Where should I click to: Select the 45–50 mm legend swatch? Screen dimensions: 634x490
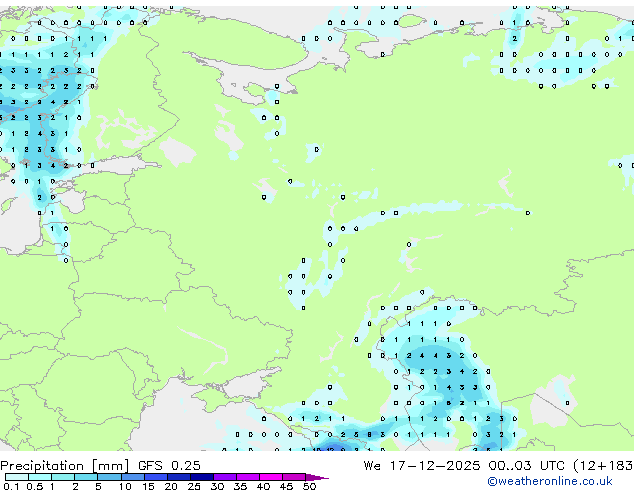tap(294, 477)
